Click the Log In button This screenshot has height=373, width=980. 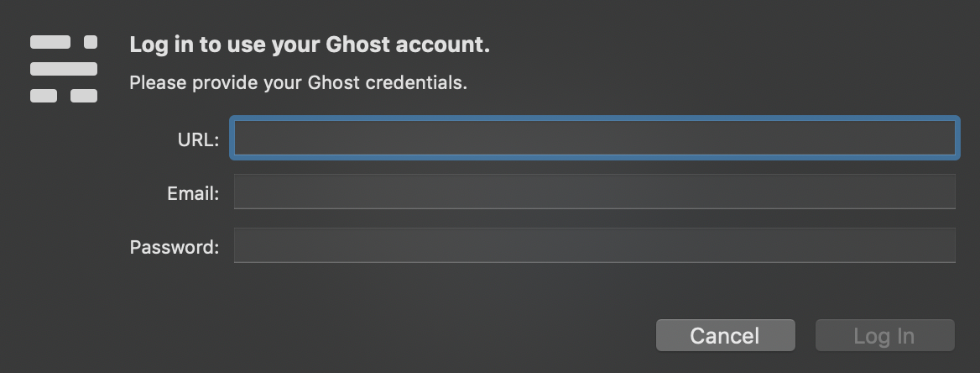(884, 336)
